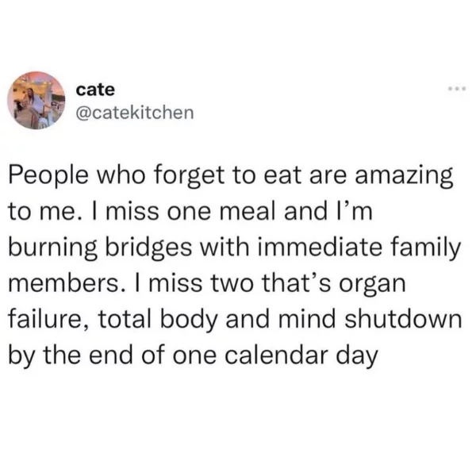Click the line 'members. I miss two that's organ'
This screenshot has height=476, width=476.
click(207, 285)
